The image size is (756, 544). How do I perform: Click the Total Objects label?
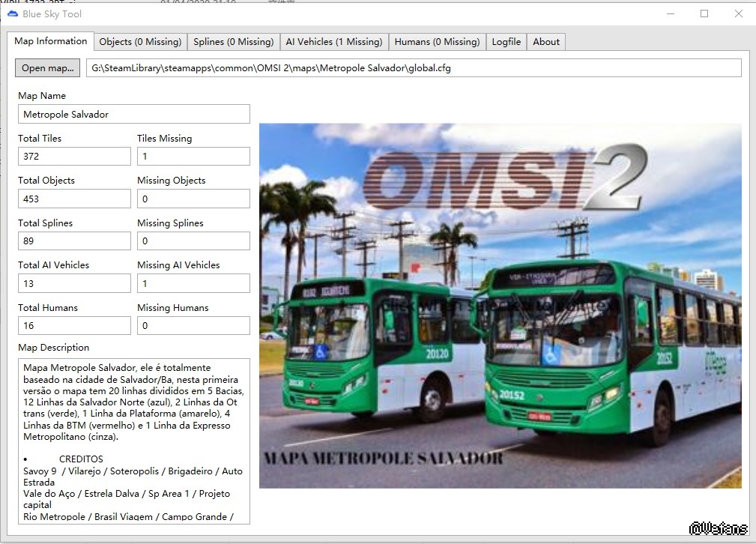(46, 181)
